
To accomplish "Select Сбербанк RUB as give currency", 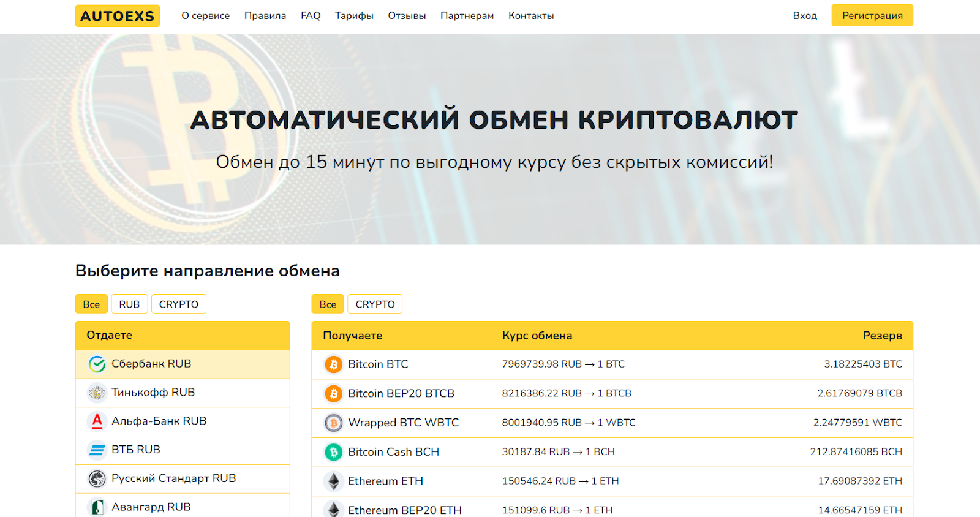I will click(x=183, y=364).
